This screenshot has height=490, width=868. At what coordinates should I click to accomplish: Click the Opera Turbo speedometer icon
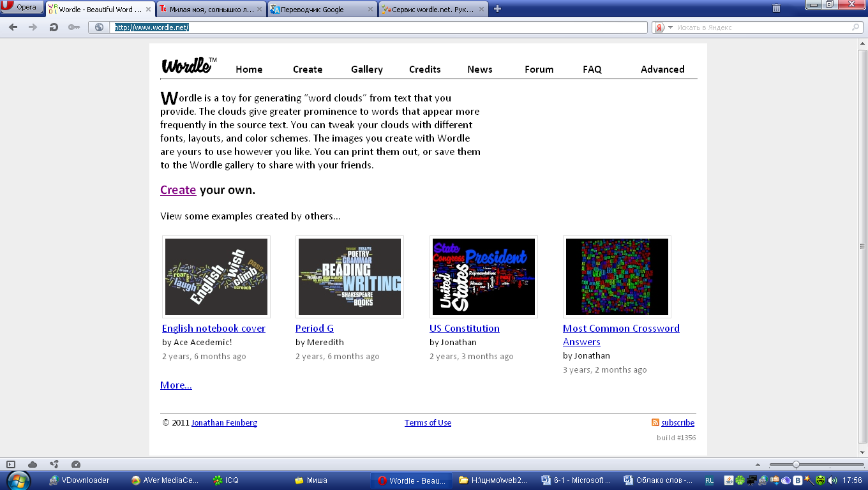[76, 464]
